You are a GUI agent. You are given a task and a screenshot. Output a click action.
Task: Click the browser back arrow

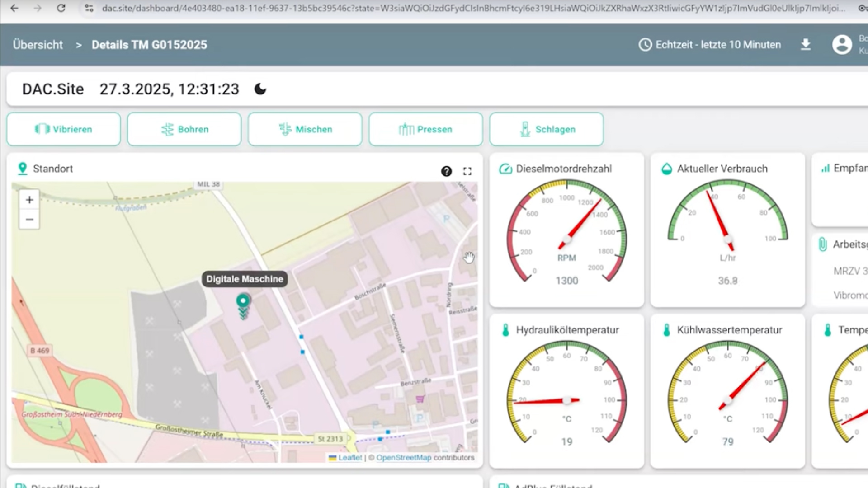click(14, 8)
